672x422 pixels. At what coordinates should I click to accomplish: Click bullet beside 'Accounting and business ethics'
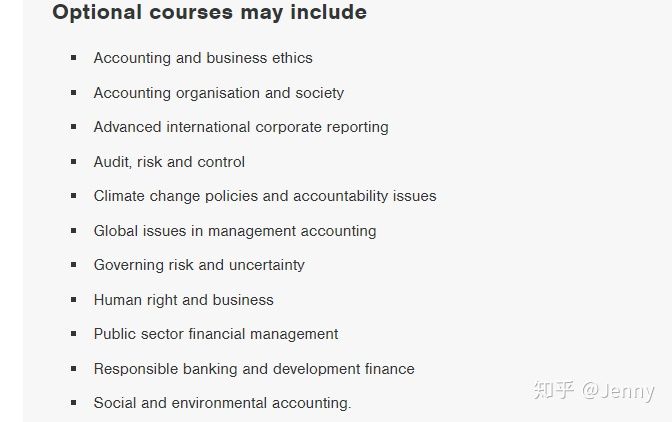click(74, 57)
